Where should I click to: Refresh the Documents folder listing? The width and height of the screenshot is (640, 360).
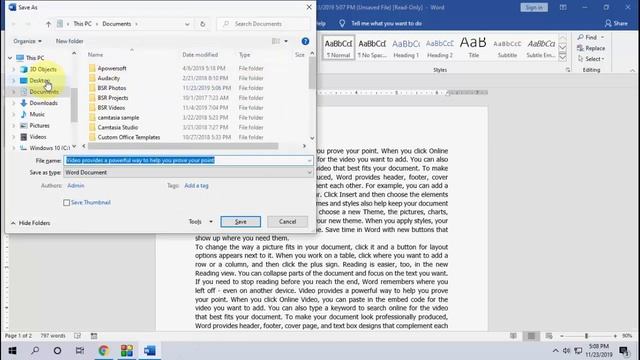(202, 24)
